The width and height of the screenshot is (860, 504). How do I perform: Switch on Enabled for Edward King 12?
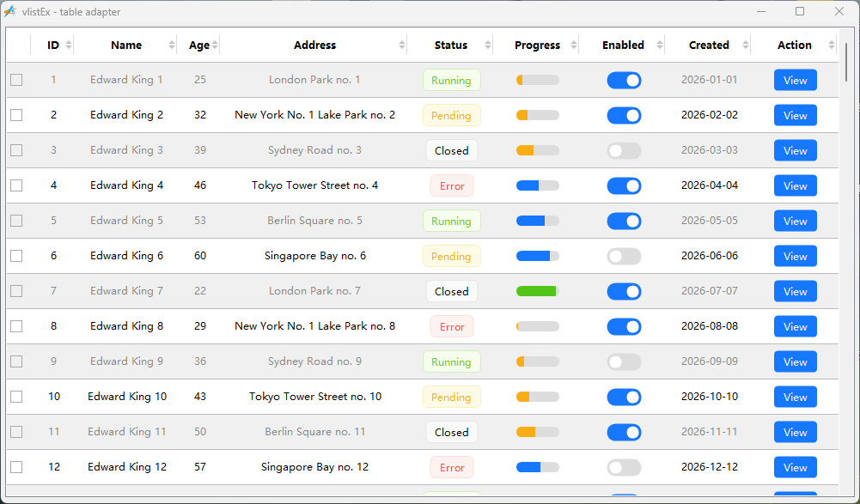coord(624,467)
